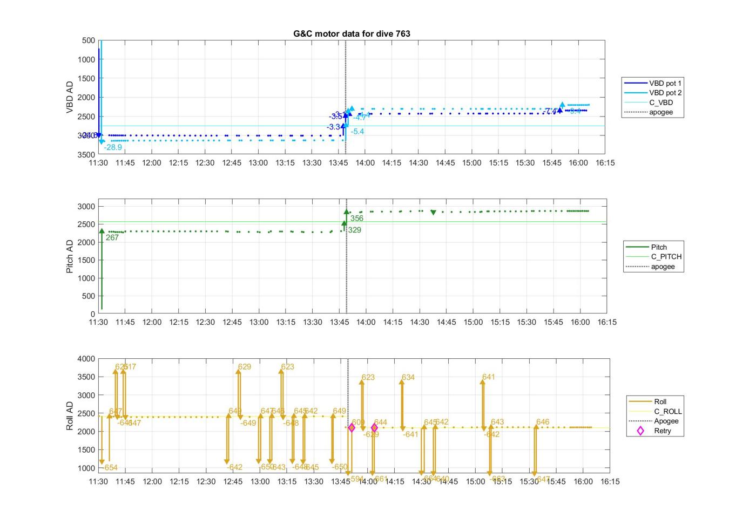
Task: Click the Retry diamond marker beside the 644 label
Action: pyautogui.click(x=374, y=428)
